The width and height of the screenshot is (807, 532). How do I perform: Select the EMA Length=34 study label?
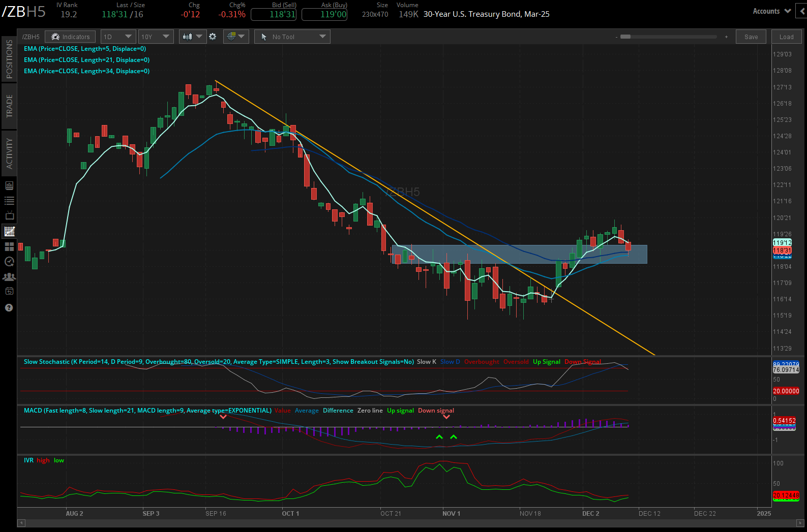(86, 71)
